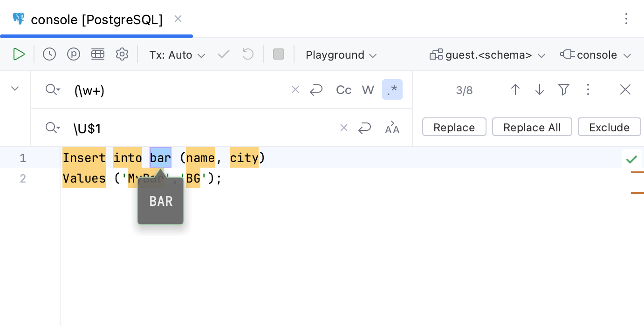Open more options via kebab menu near 3/8

click(588, 89)
